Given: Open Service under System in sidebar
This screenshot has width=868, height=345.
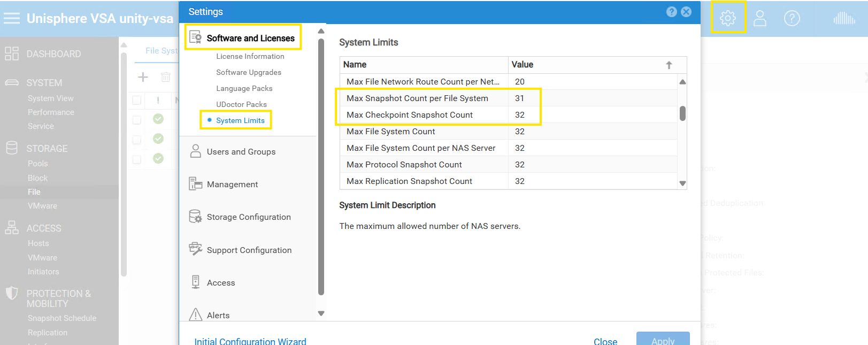Looking at the screenshot, I should tap(41, 126).
